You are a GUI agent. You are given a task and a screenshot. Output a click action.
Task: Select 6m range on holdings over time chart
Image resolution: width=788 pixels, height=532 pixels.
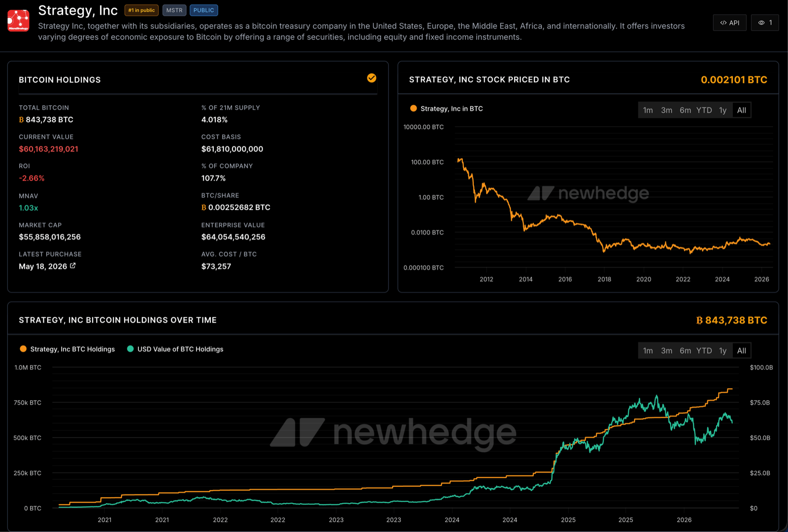(685, 351)
